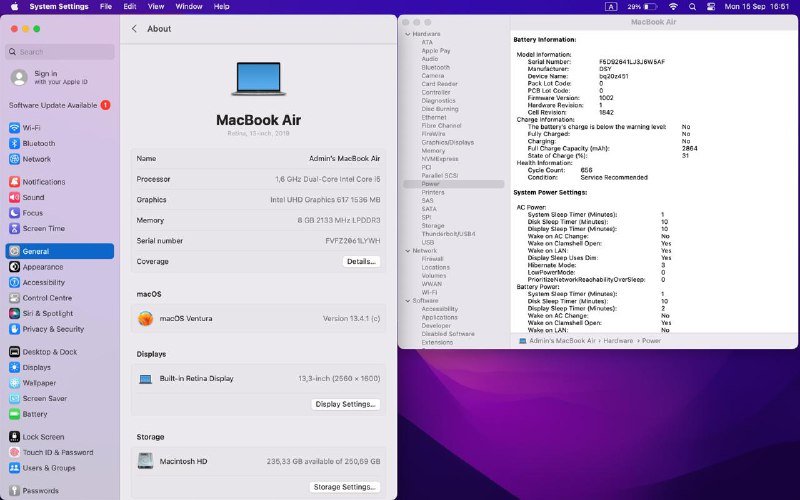This screenshot has width=800, height=500.
Task: Click the Wi-Fi icon in menu bar
Action: click(673, 7)
